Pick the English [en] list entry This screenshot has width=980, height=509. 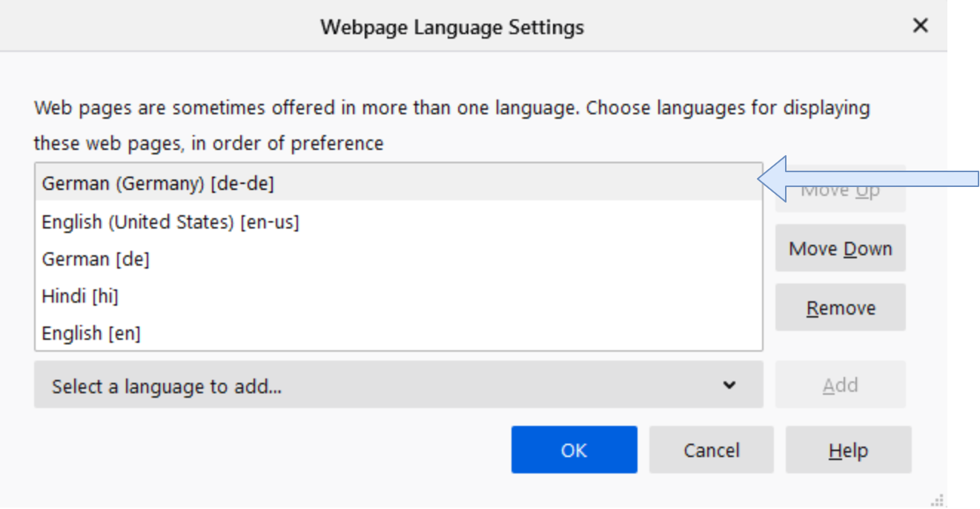click(91, 333)
